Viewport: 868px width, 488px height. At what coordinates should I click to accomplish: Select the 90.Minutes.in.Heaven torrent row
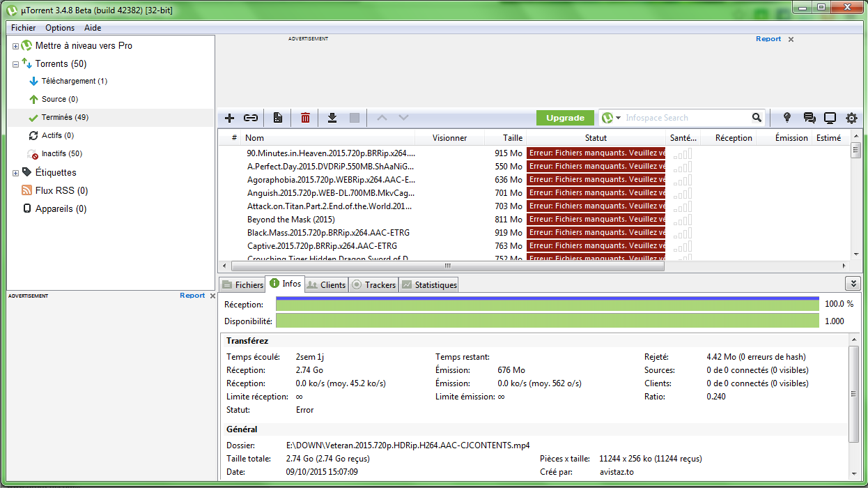535,153
